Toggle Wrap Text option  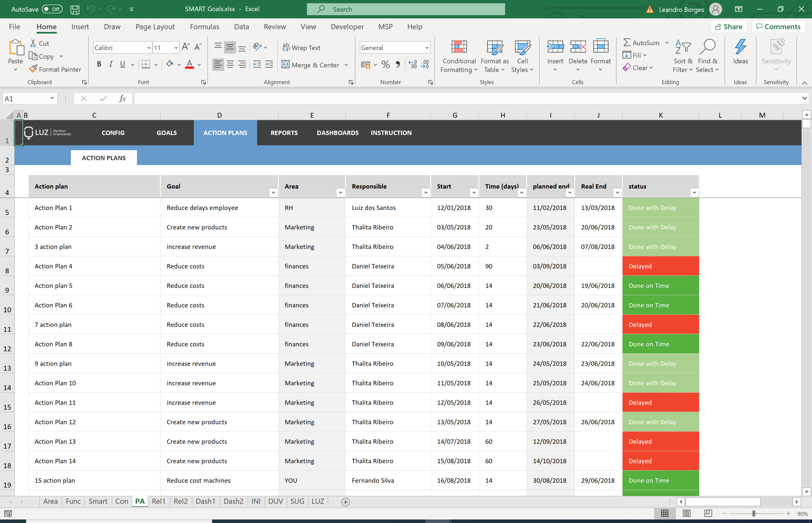coord(301,48)
